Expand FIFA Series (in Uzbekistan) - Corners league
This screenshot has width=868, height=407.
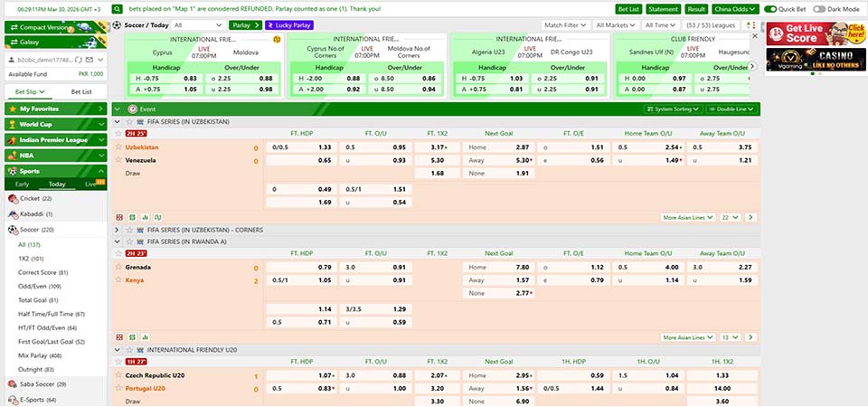117,230
